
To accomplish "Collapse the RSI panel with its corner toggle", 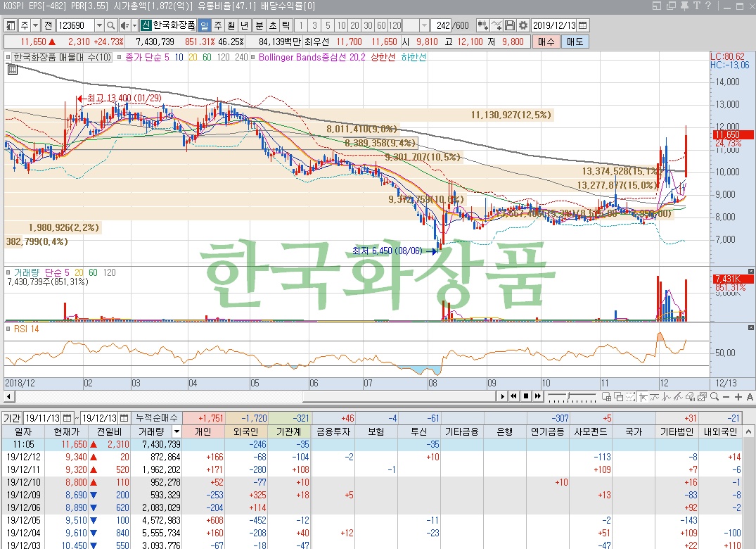I will [x=750, y=327].
